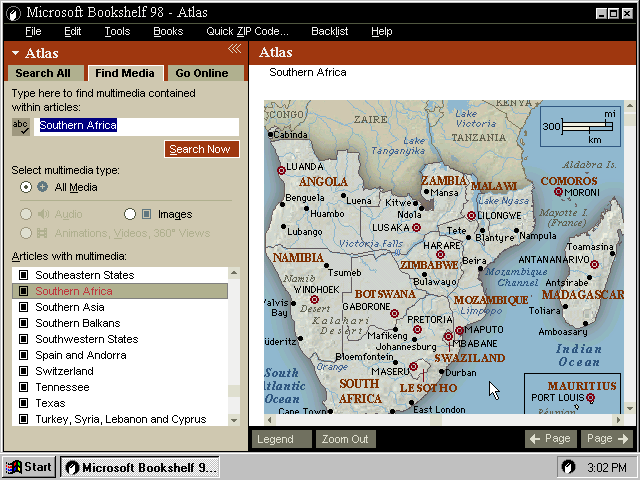Click the Bookshelf icon in the system tray
The width and height of the screenshot is (640, 480).
point(568,467)
